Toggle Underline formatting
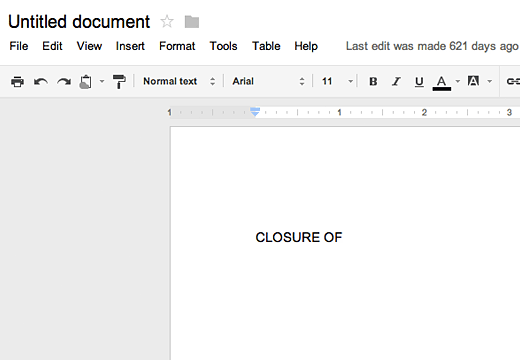The height and width of the screenshot is (360, 520). [x=419, y=82]
